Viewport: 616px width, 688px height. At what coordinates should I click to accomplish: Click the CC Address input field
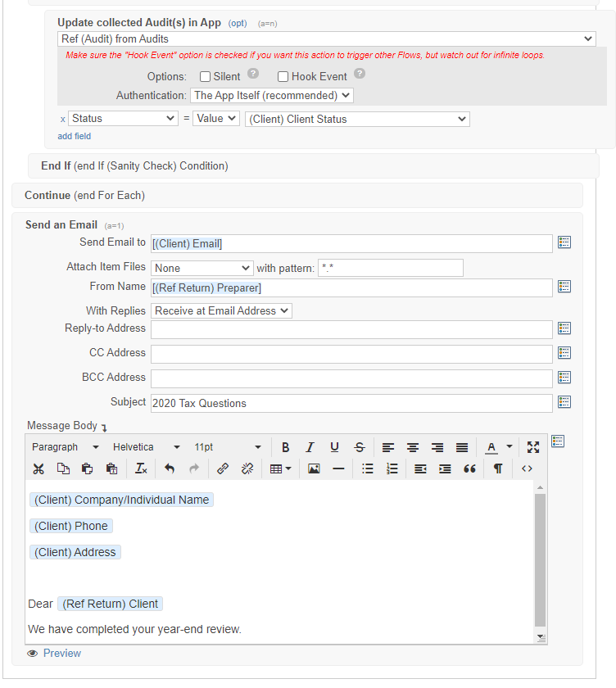coord(351,354)
